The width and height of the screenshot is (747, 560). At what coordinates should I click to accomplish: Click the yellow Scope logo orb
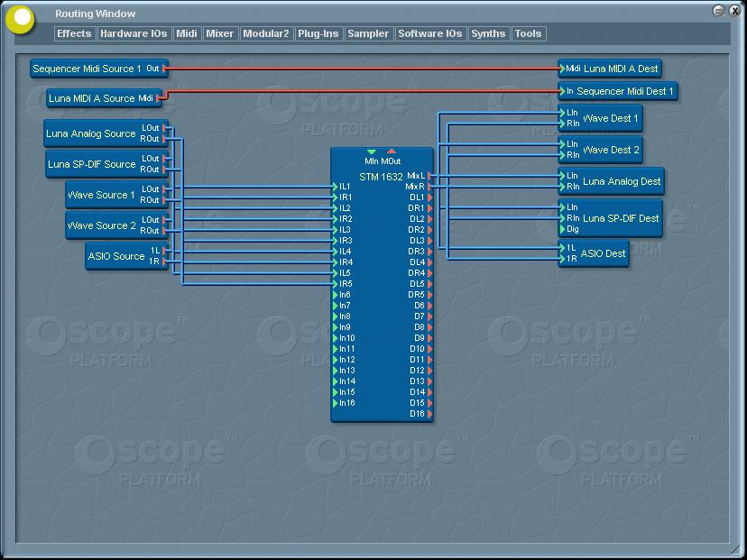pos(21,19)
